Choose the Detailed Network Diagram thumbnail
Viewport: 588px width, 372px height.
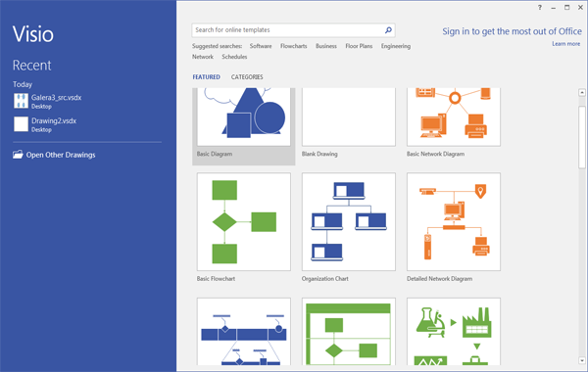(x=454, y=222)
